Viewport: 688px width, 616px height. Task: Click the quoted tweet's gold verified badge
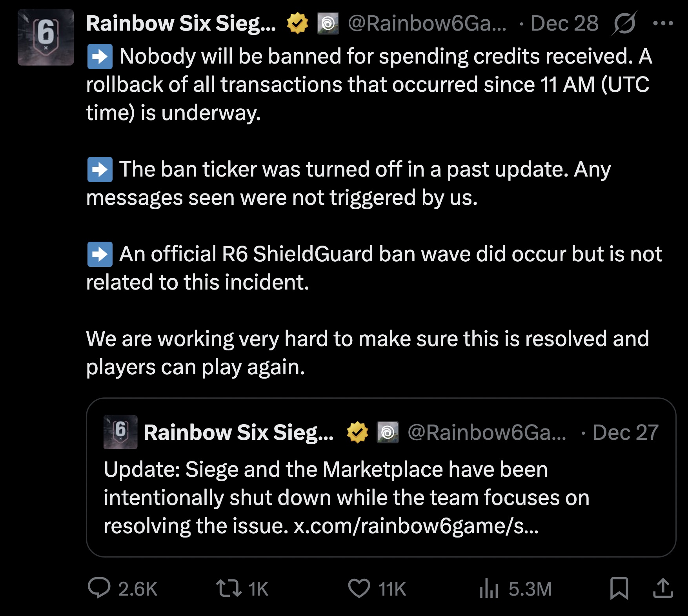point(357,432)
